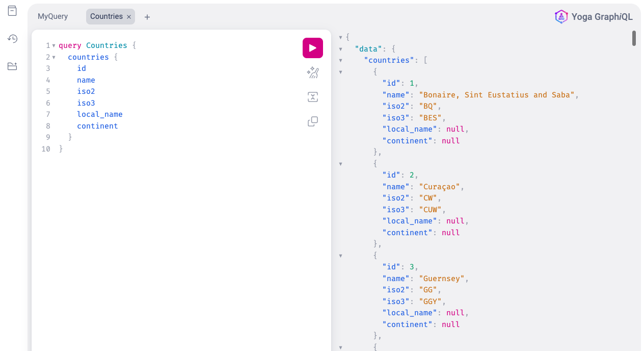Image resolution: width=644 pixels, height=351 pixels.
Task: Switch to the MyQuery tab
Action: [52, 16]
